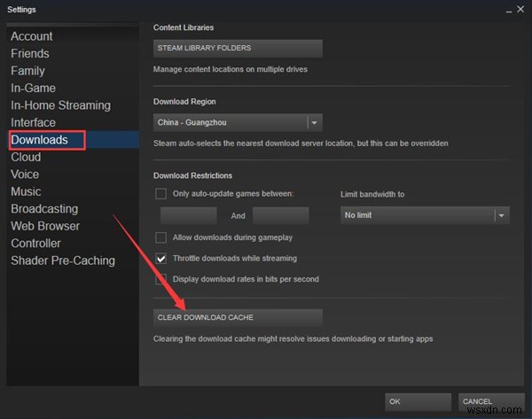Confirm settings with OK
Viewport: 532px width, 419px height.
pos(418,402)
